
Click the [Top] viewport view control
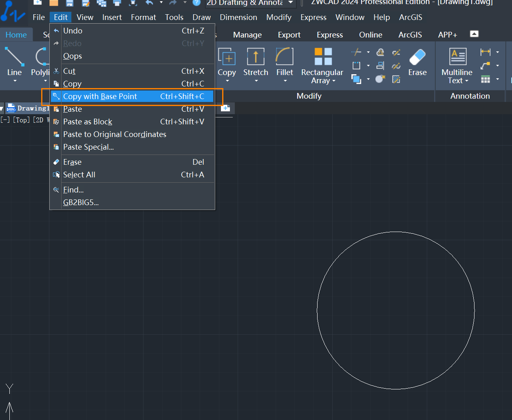[22, 120]
